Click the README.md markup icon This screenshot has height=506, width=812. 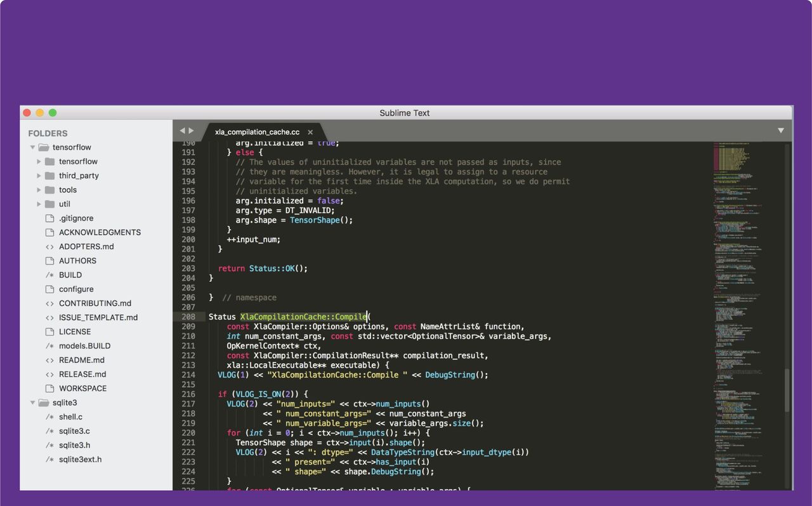(49, 360)
